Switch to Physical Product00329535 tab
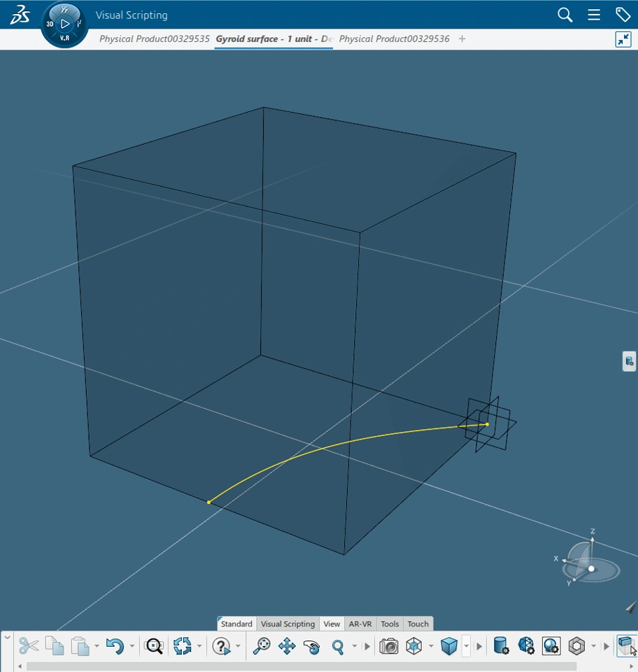This screenshot has height=672, width=638. tap(154, 39)
